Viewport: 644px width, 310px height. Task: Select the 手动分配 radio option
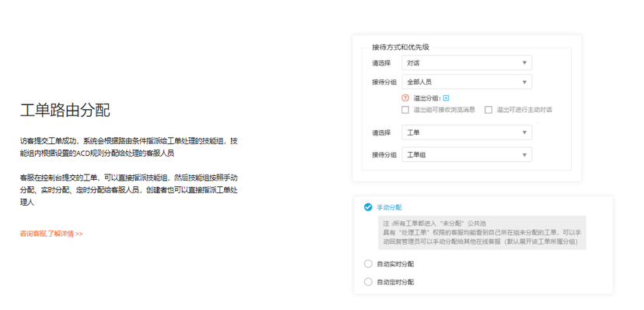tap(368, 207)
